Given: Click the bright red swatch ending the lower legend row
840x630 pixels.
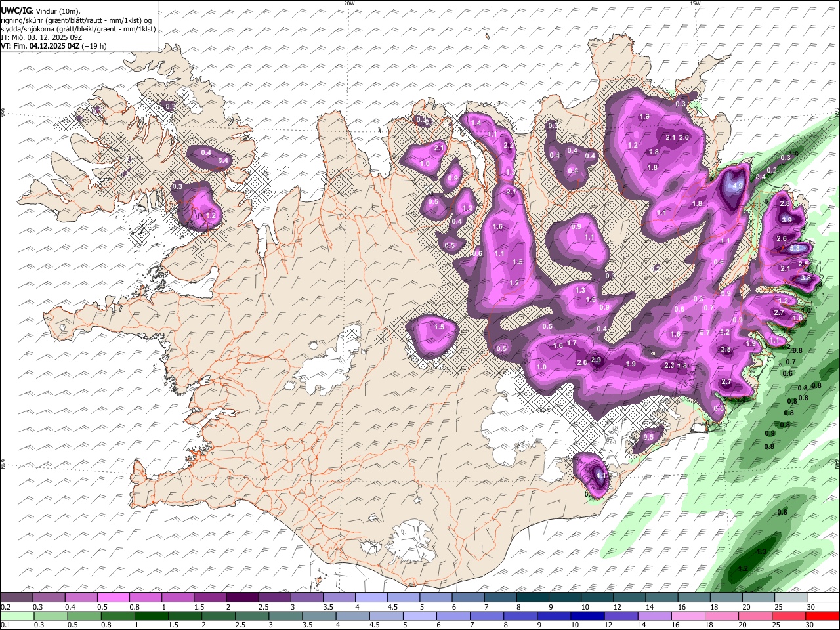Looking at the screenshot, I should coord(823,616).
